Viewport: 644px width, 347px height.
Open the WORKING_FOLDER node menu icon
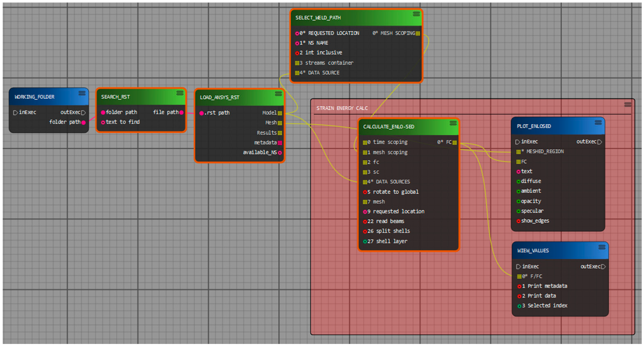tap(82, 93)
